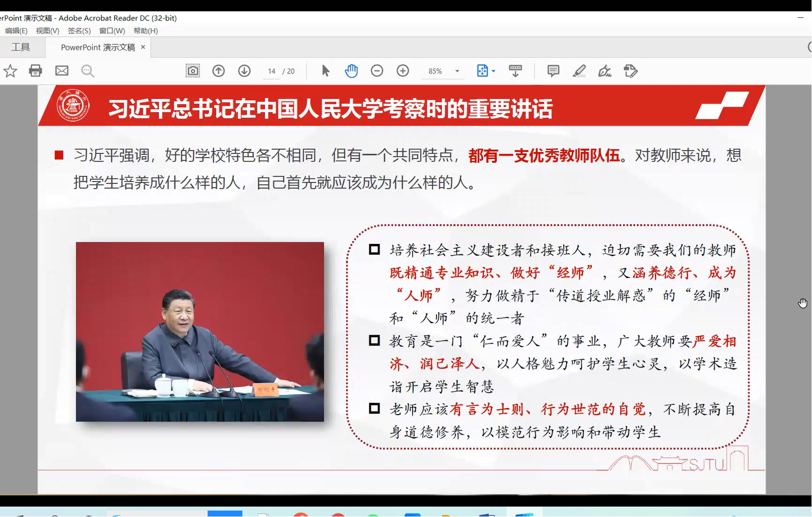Open the 85% zoom level dropdown
The height and width of the screenshot is (517, 812).
coord(457,71)
